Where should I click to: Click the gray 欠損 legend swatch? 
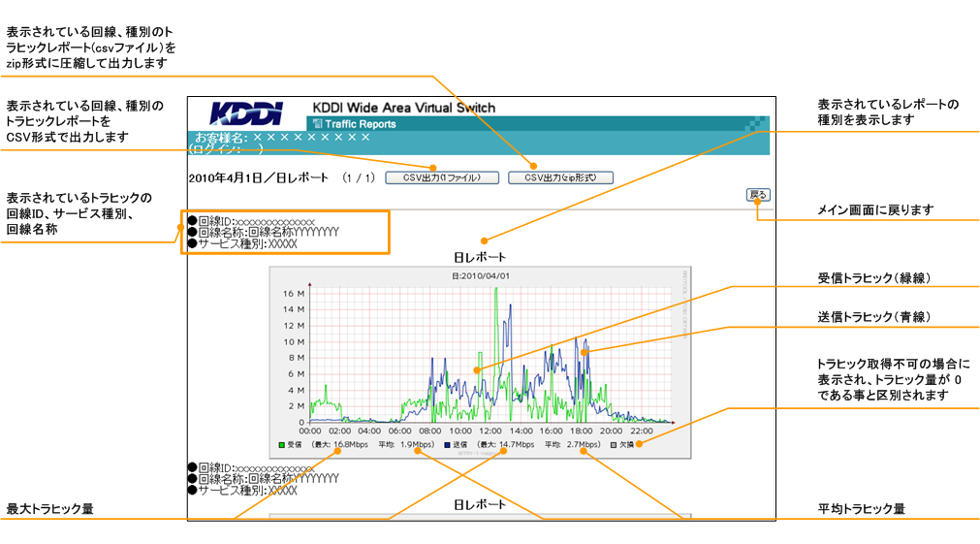coord(614,444)
